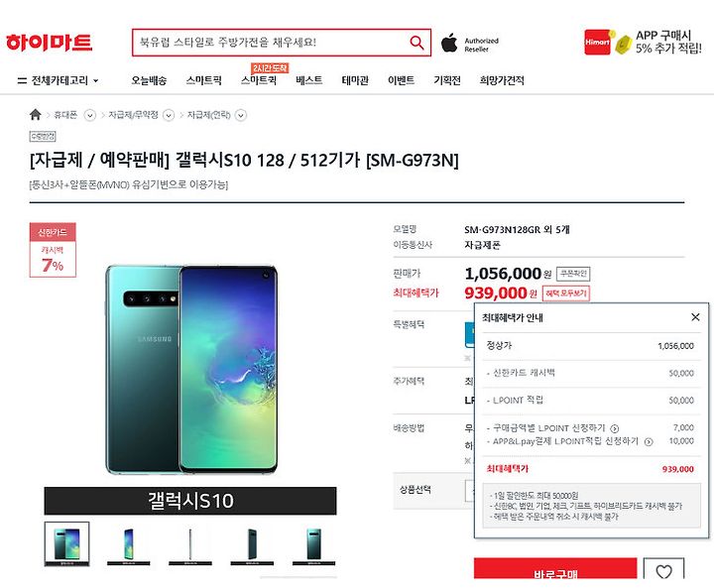
Task: Open the Himart logo home page
Action: coord(50,43)
